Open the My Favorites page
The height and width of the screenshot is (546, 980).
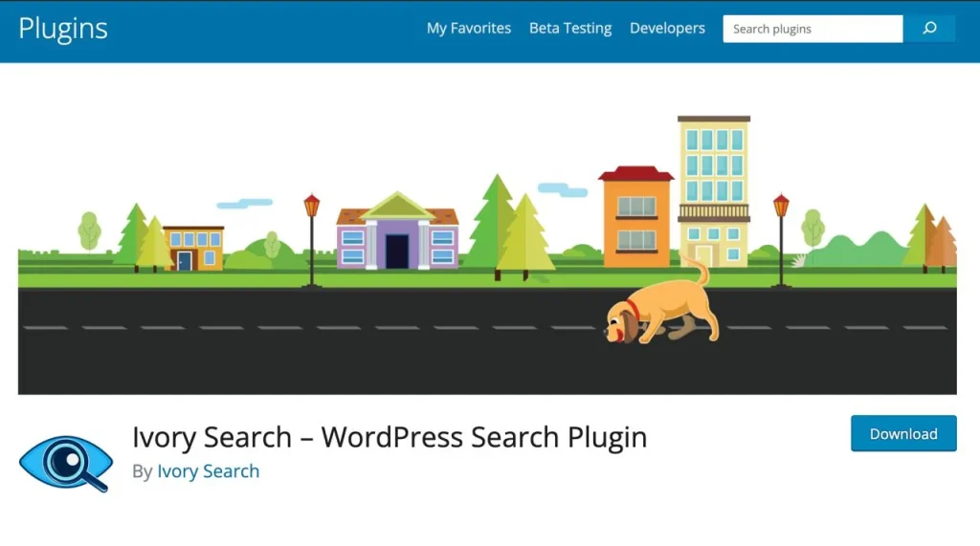[469, 29]
